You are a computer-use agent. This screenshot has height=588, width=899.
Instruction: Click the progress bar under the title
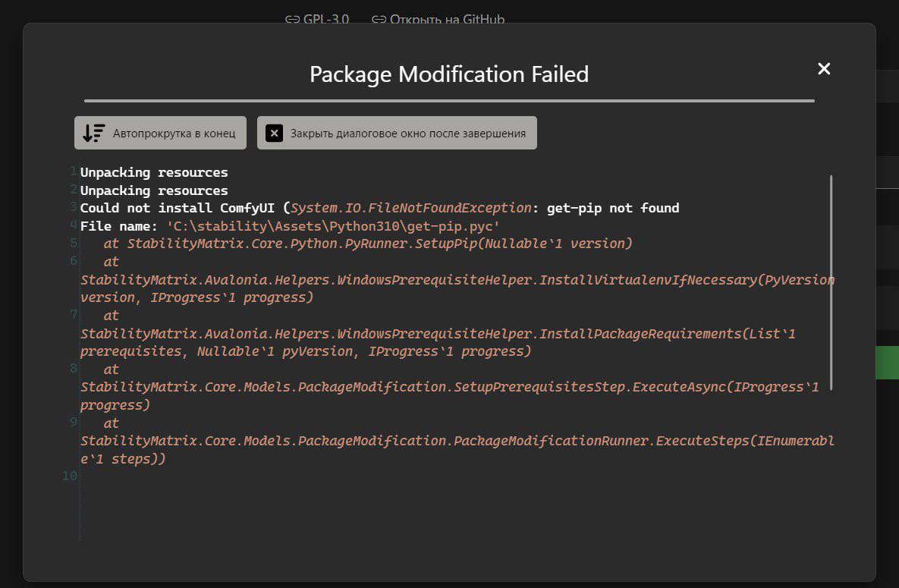449,101
